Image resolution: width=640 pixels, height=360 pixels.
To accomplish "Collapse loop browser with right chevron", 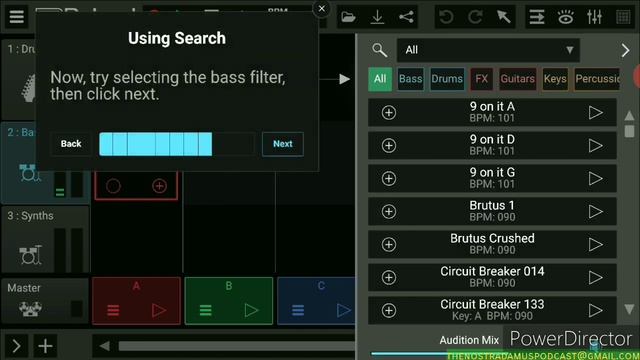I will pyautogui.click(x=625, y=50).
